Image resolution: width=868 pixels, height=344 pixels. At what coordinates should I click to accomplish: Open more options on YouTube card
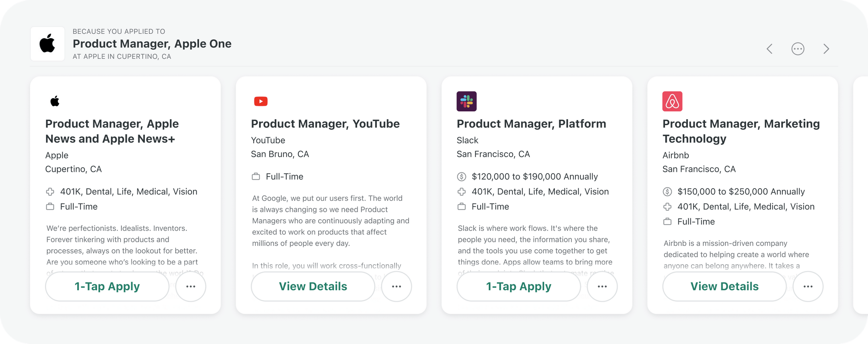click(396, 286)
